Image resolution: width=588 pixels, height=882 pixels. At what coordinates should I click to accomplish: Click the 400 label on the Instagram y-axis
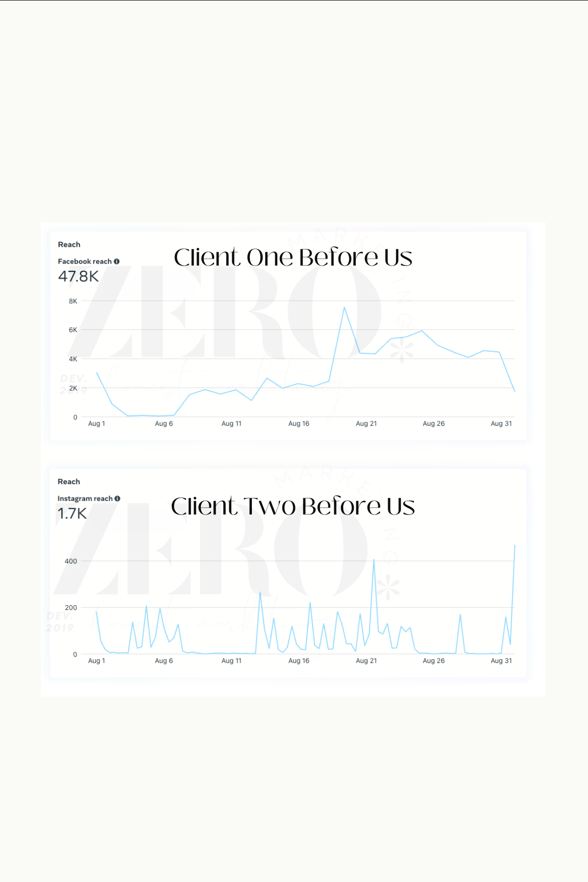(x=71, y=562)
